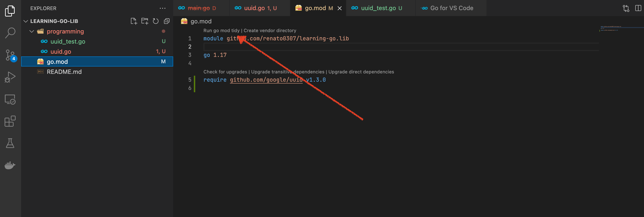The image size is (644, 217).
Task: Open Explorer more actions ellipsis menu
Action: pos(163,8)
